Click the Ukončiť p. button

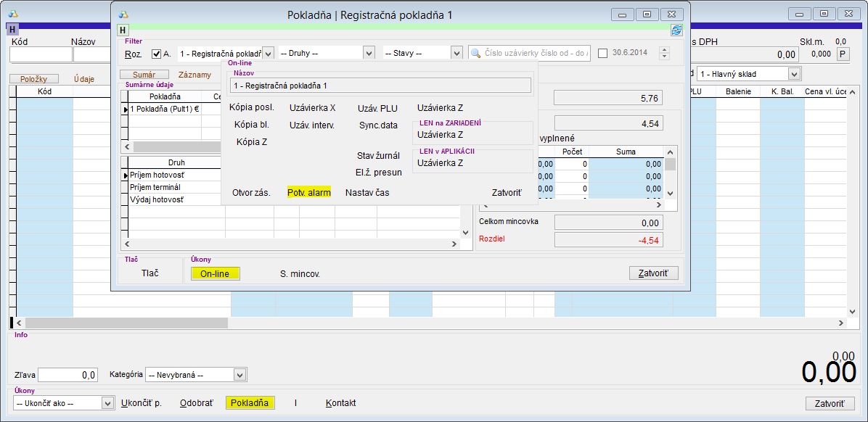coord(142,403)
